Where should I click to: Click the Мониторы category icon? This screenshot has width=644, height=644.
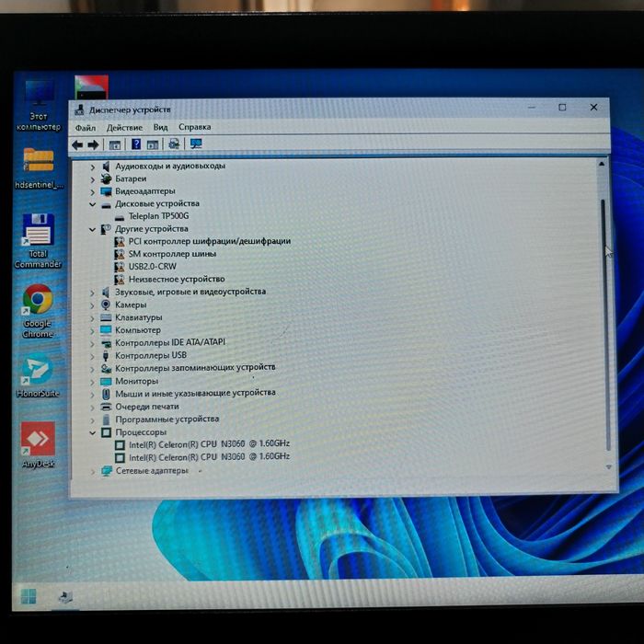(x=106, y=381)
